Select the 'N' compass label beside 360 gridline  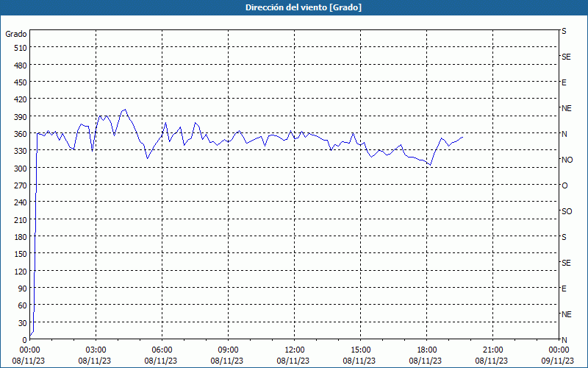click(564, 134)
